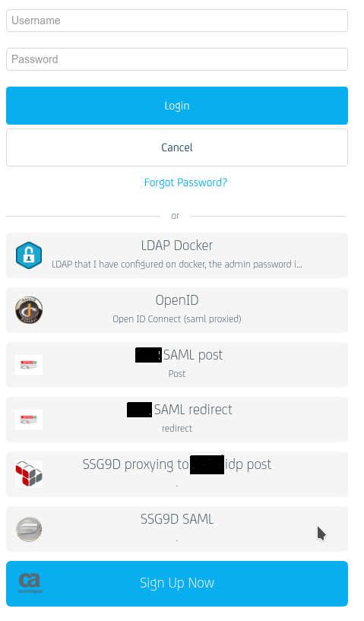Choose the SSG9D SAML title text

pyautogui.click(x=177, y=519)
